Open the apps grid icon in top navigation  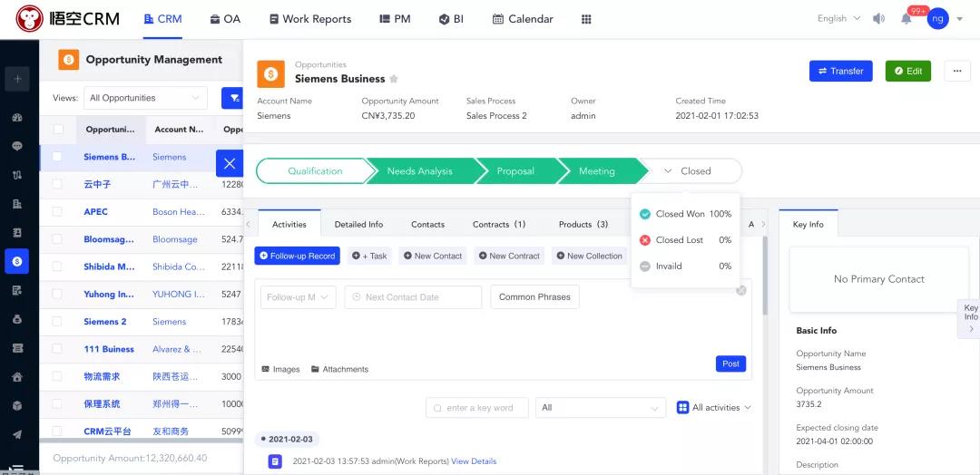click(586, 19)
